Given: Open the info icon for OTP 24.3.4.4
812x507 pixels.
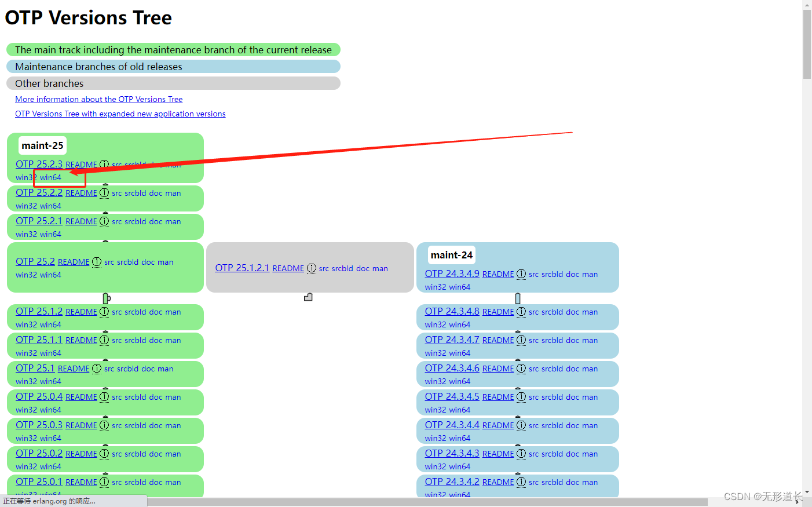Looking at the screenshot, I should [x=521, y=425].
